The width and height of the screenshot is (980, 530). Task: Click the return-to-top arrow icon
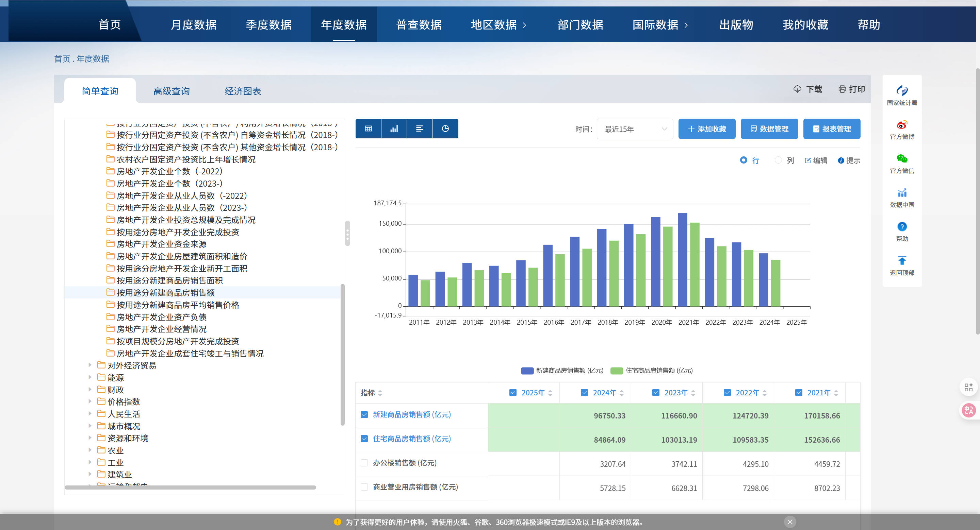(901, 261)
